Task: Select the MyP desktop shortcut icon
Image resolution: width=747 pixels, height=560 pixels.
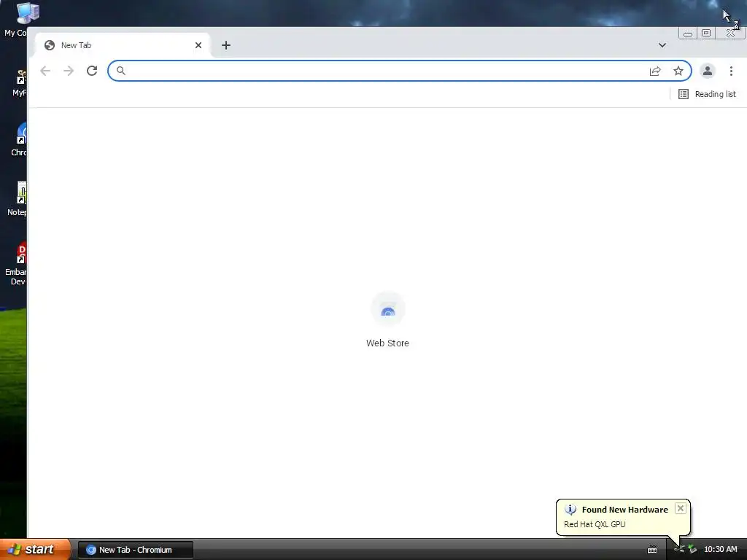Action: click(20, 82)
